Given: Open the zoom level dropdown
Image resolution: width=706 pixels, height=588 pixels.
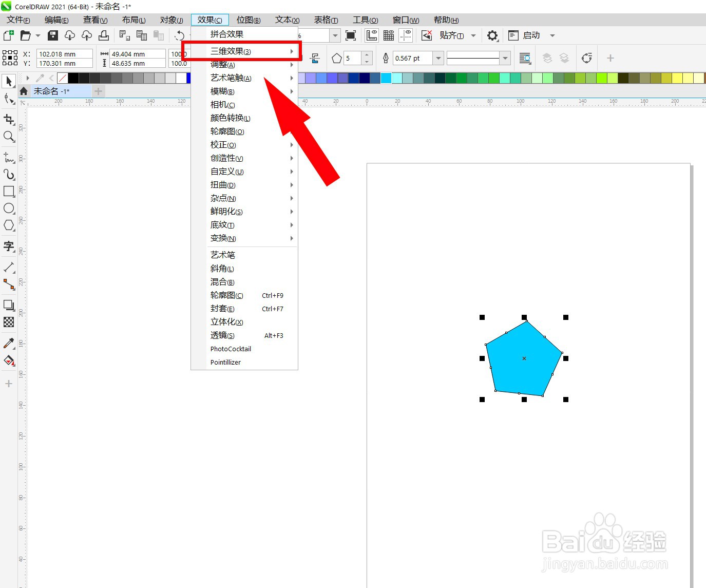Looking at the screenshot, I should [335, 35].
